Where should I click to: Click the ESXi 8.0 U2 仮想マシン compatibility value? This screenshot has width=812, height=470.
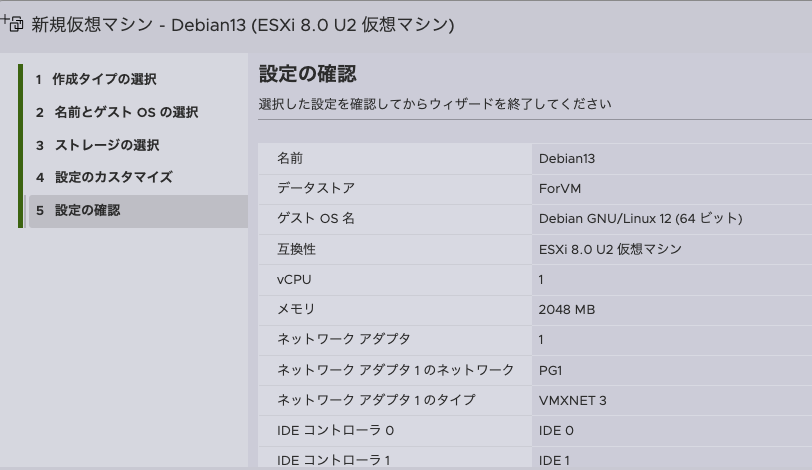(x=610, y=249)
